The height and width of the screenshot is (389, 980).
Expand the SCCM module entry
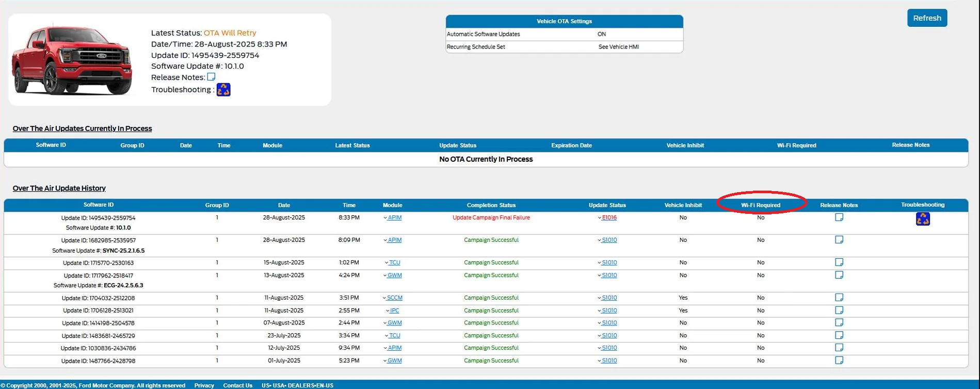393,298
